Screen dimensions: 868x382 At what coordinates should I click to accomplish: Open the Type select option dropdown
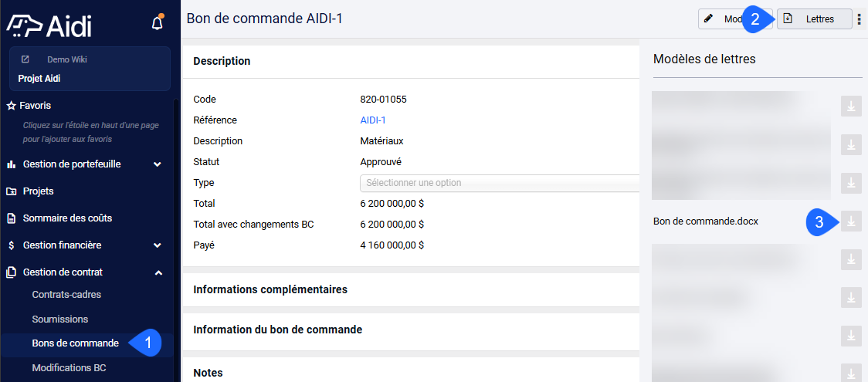point(500,182)
